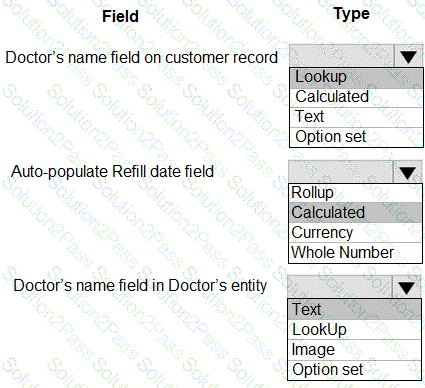Open dropdown arrow for Auto-populate Refill date field
This screenshot has width=425, height=388.
pos(407,172)
